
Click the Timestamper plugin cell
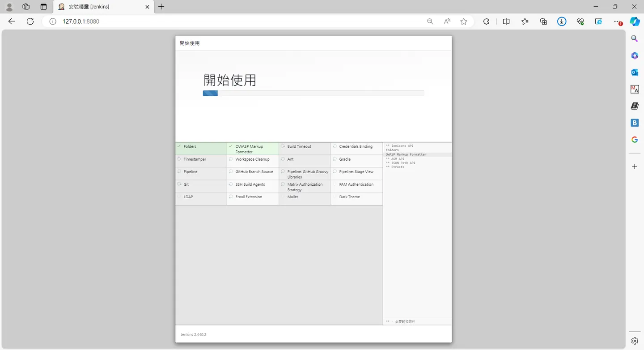pos(201,161)
